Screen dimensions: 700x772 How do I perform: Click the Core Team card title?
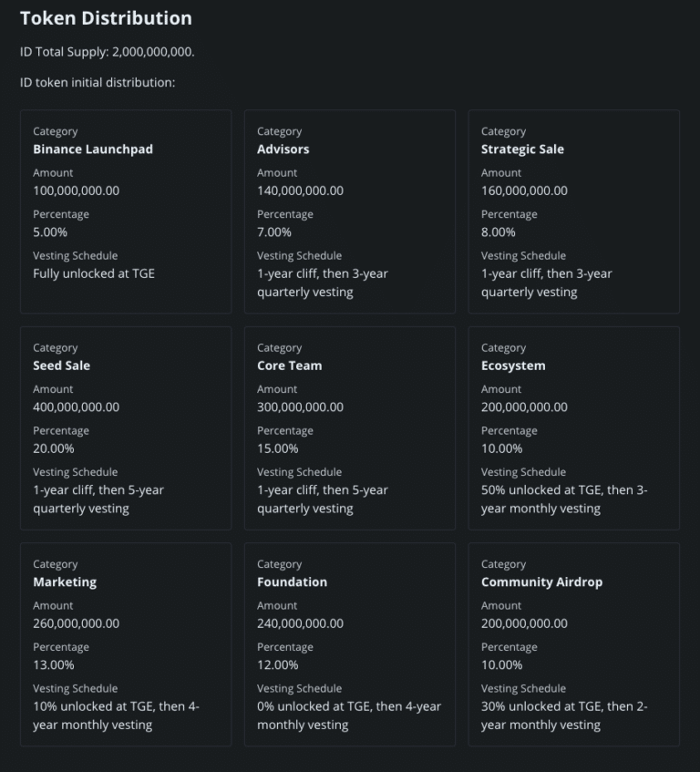point(289,365)
